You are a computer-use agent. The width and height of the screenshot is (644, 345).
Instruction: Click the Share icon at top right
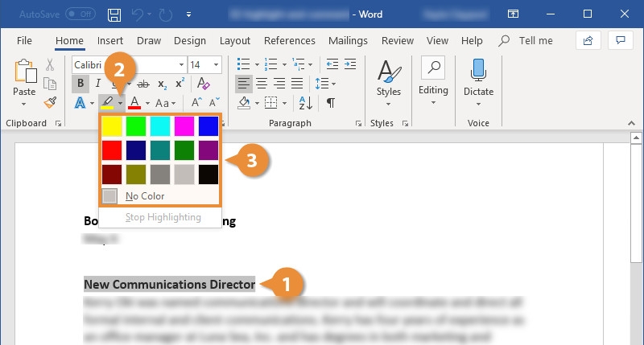pos(588,40)
